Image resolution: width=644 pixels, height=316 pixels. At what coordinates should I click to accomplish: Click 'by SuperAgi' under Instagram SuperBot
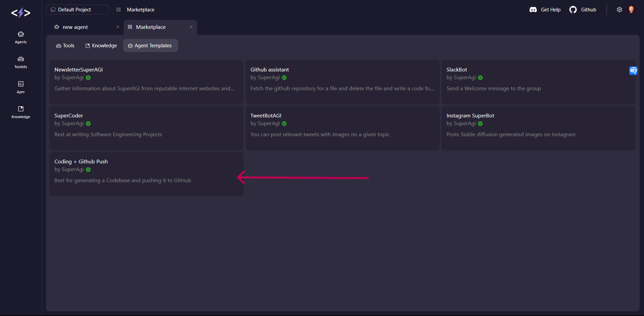pyautogui.click(x=461, y=123)
